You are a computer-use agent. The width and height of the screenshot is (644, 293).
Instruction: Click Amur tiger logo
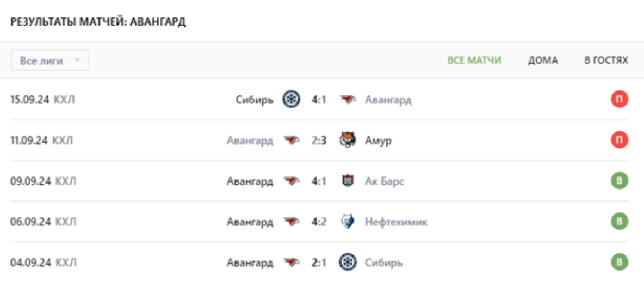(348, 141)
